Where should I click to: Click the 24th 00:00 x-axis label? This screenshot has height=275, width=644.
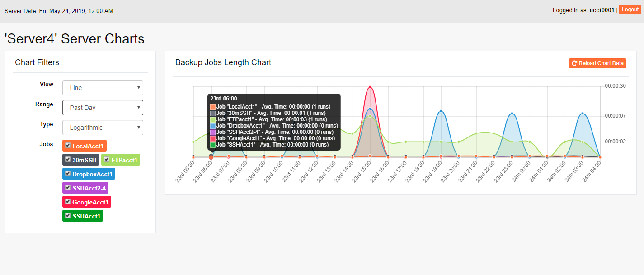pos(521,172)
